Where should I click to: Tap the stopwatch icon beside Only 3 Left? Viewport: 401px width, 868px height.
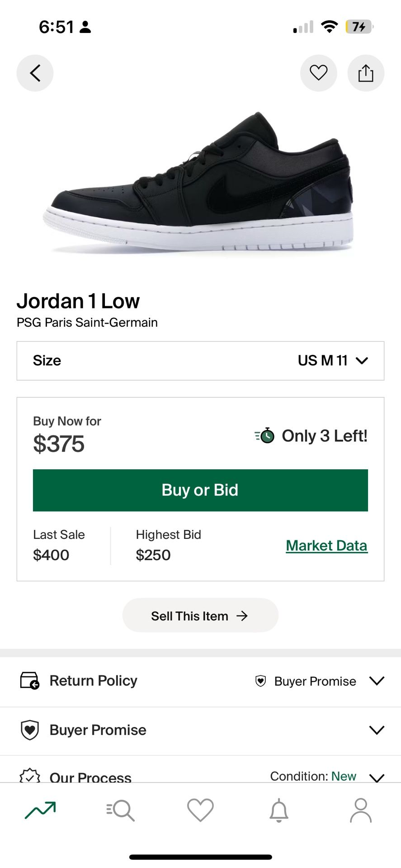[x=265, y=435]
